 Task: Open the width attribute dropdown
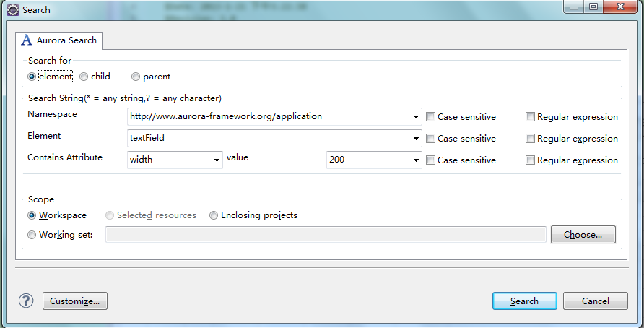click(x=216, y=160)
